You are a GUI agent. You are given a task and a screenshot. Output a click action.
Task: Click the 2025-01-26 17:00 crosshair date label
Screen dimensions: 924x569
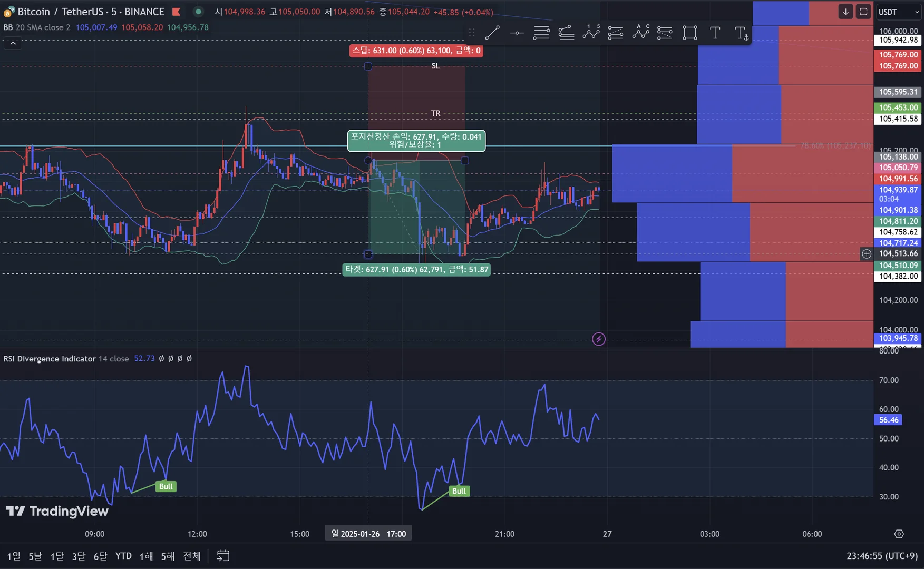[x=368, y=534]
